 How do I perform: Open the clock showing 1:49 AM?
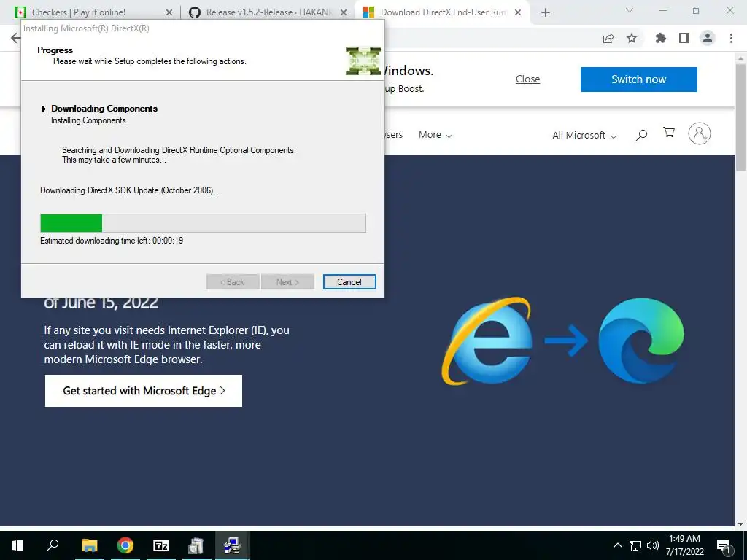pyautogui.click(x=684, y=545)
